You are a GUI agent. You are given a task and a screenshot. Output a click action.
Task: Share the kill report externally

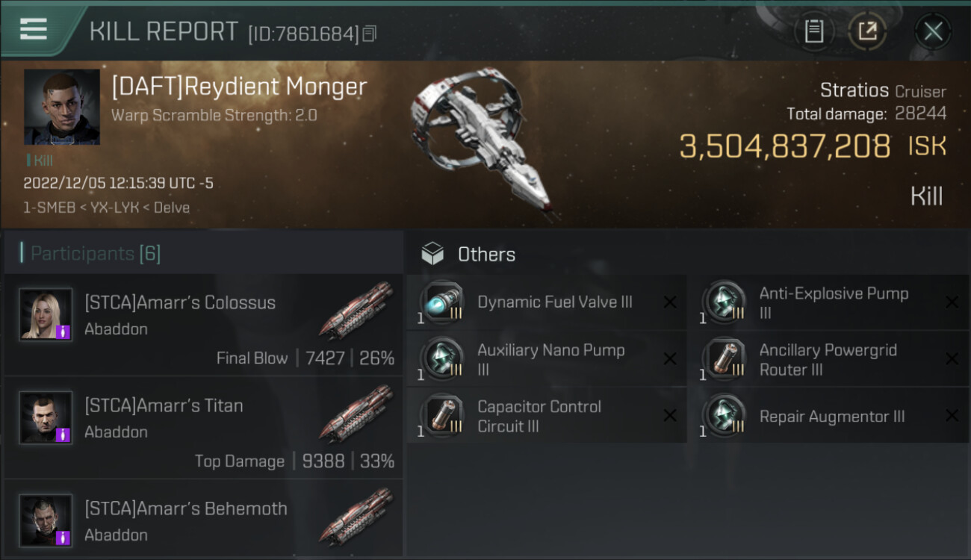click(867, 31)
